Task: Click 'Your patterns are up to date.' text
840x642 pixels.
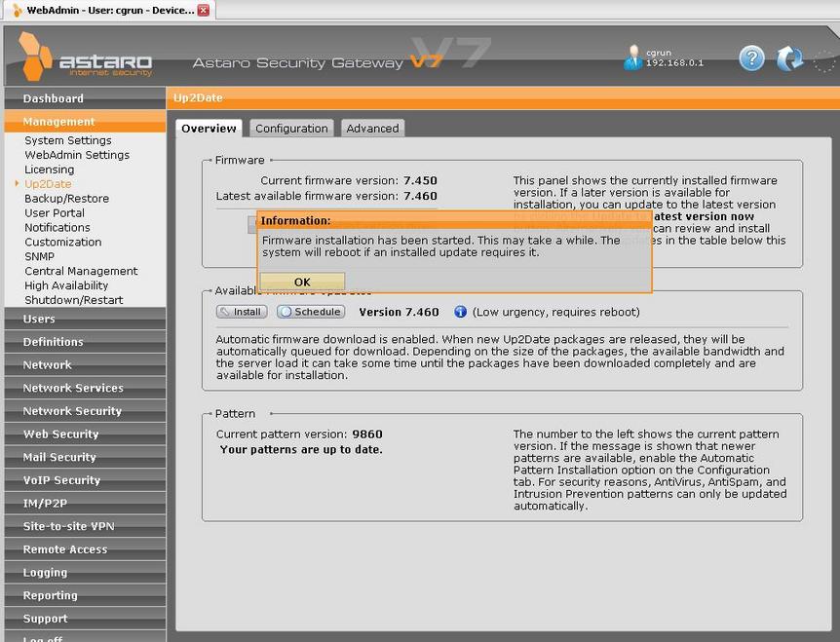Action: pos(301,449)
